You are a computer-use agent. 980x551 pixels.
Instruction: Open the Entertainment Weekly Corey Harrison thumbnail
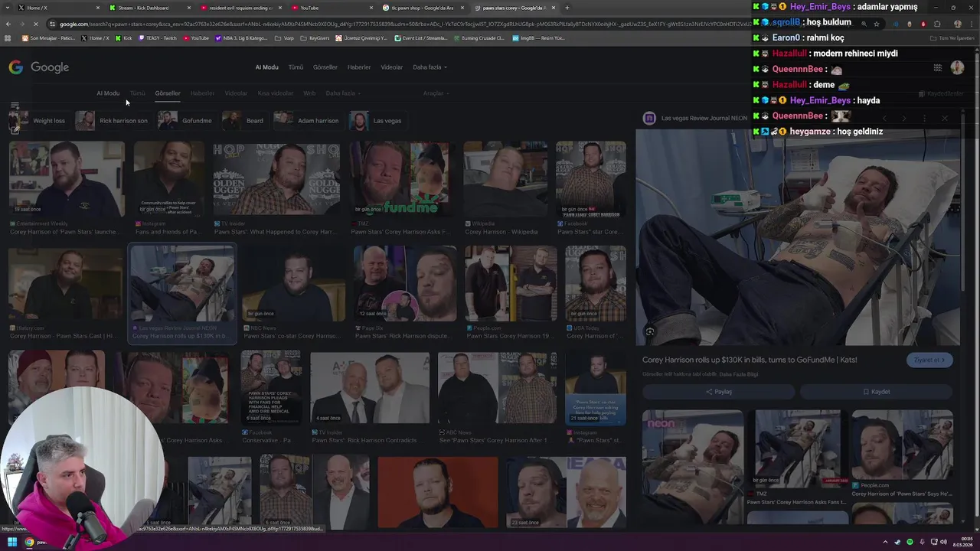[67, 179]
